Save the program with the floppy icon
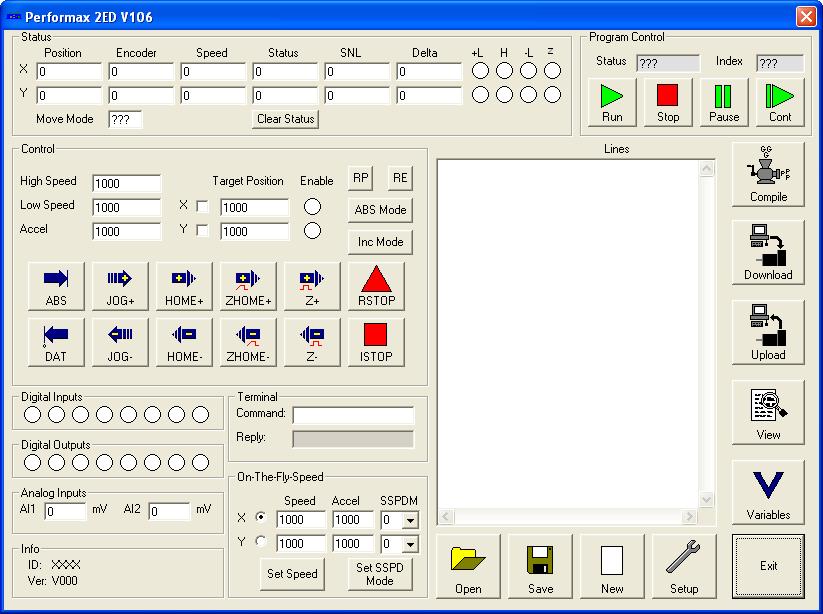 540,567
